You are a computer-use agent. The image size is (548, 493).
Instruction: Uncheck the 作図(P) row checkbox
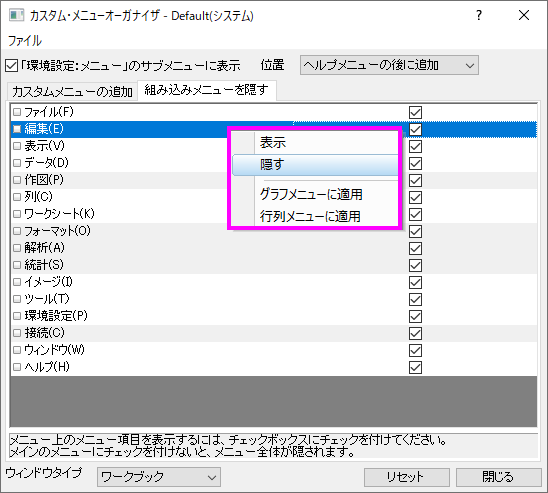pos(415,181)
